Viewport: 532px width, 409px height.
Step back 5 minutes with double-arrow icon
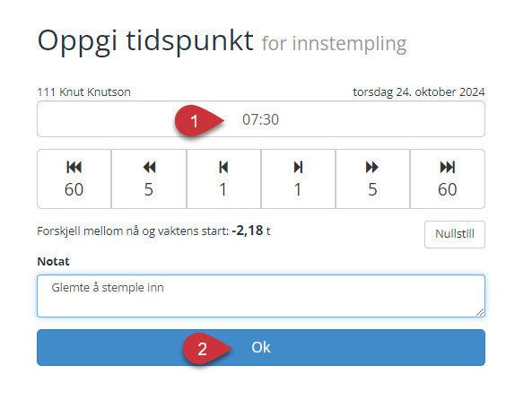tap(149, 178)
